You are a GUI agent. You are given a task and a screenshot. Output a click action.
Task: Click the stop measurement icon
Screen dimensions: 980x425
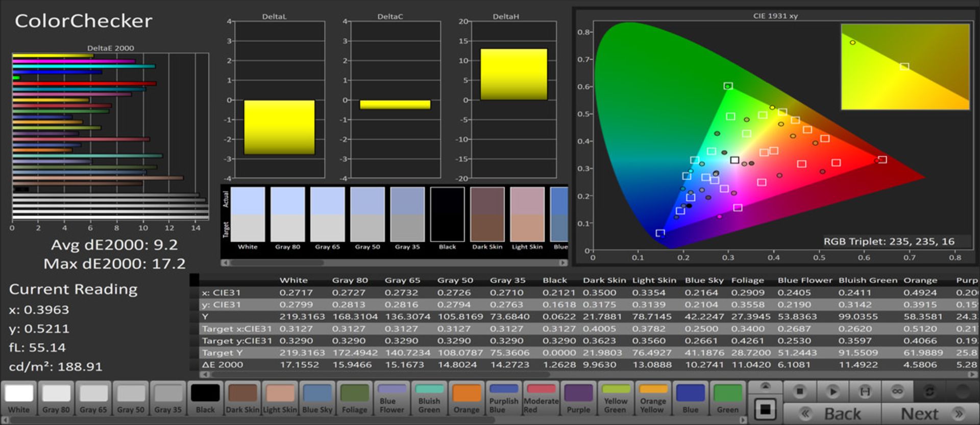point(799,391)
